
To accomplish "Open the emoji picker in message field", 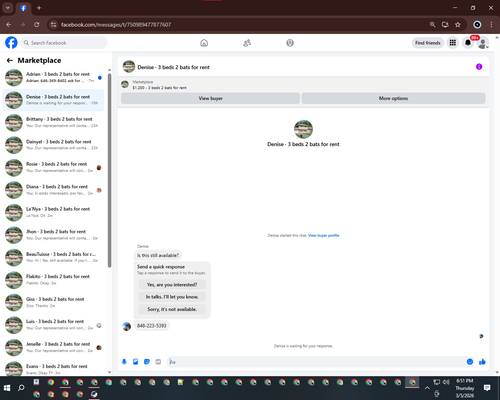I will tap(470, 362).
